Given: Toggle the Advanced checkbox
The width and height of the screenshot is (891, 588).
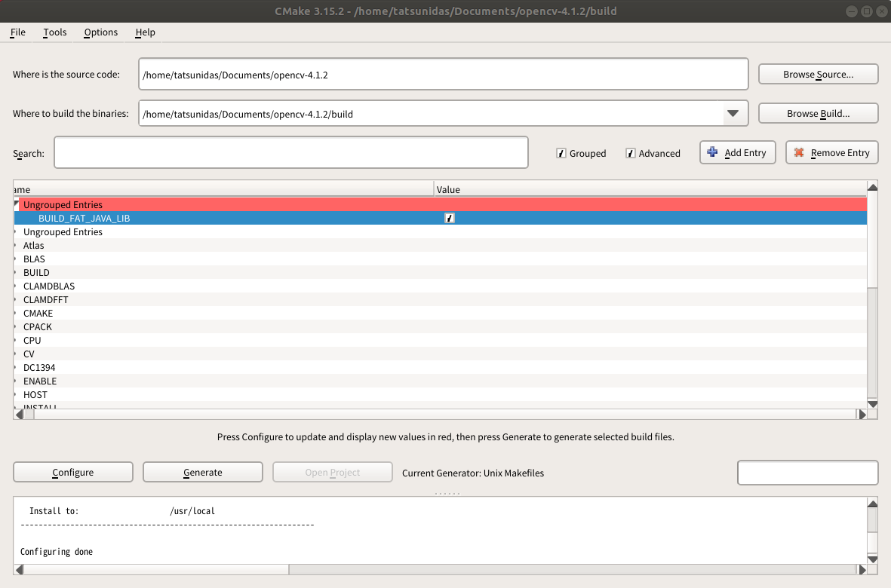Looking at the screenshot, I should pyautogui.click(x=630, y=153).
